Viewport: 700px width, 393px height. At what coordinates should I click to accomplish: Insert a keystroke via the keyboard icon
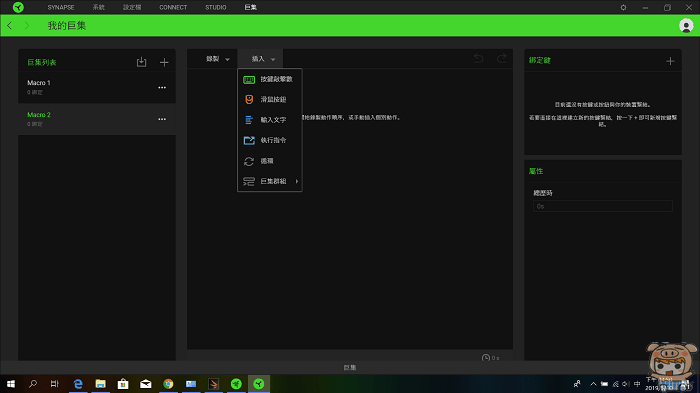[249, 79]
